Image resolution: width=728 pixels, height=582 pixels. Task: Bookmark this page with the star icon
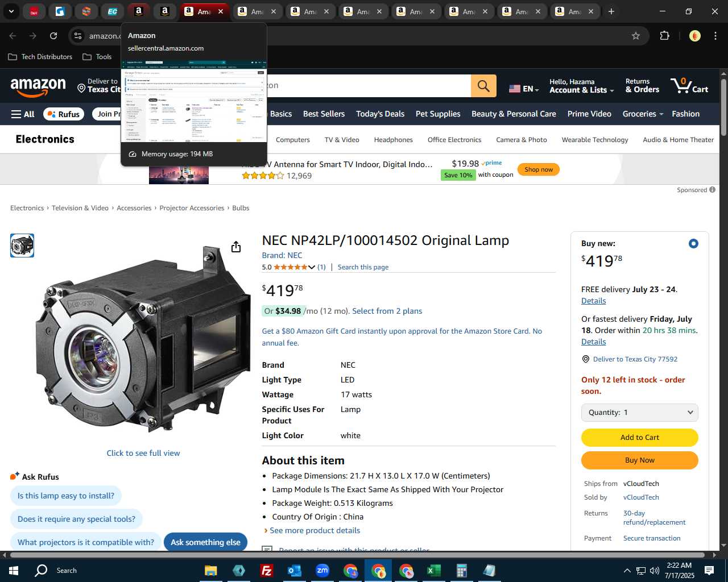click(x=636, y=36)
